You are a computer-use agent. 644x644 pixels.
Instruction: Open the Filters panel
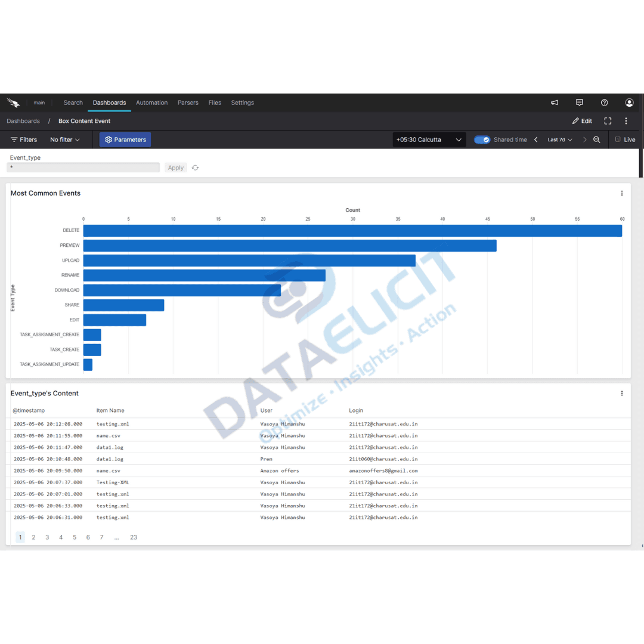[x=24, y=140]
